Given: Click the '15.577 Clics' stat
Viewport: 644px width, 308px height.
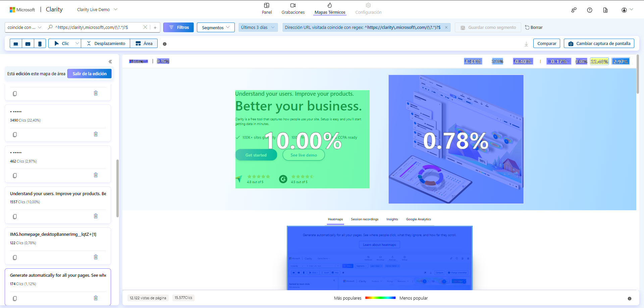Looking at the screenshot, I should [183, 298].
